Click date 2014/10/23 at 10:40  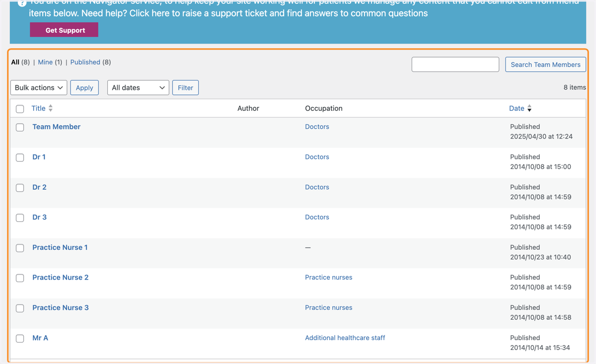pos(540,257)
